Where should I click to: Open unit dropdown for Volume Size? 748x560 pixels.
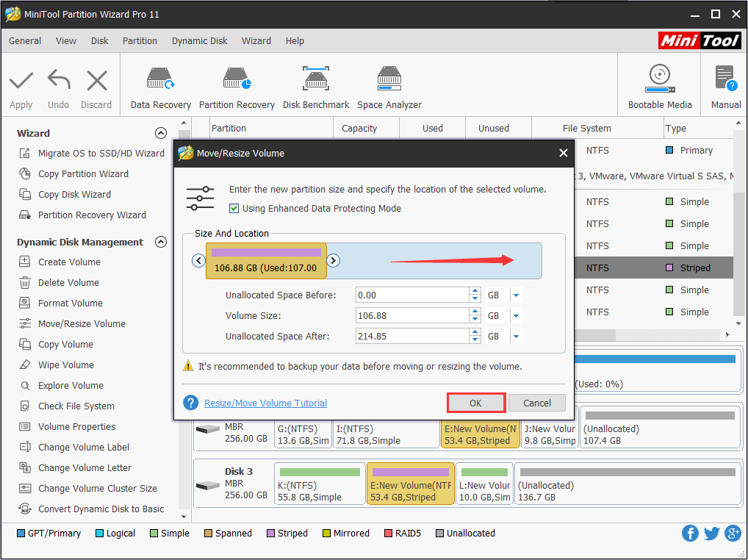tap(516, 316)
